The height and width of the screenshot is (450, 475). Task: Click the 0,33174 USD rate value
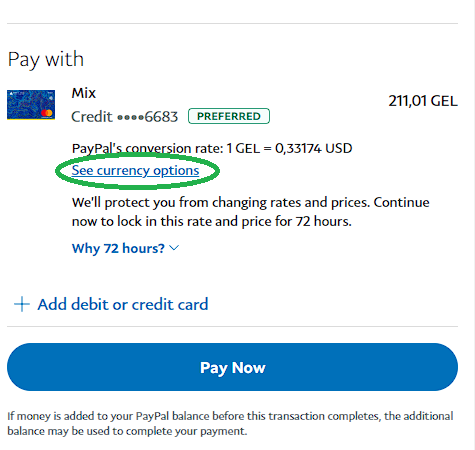[314, 148]
